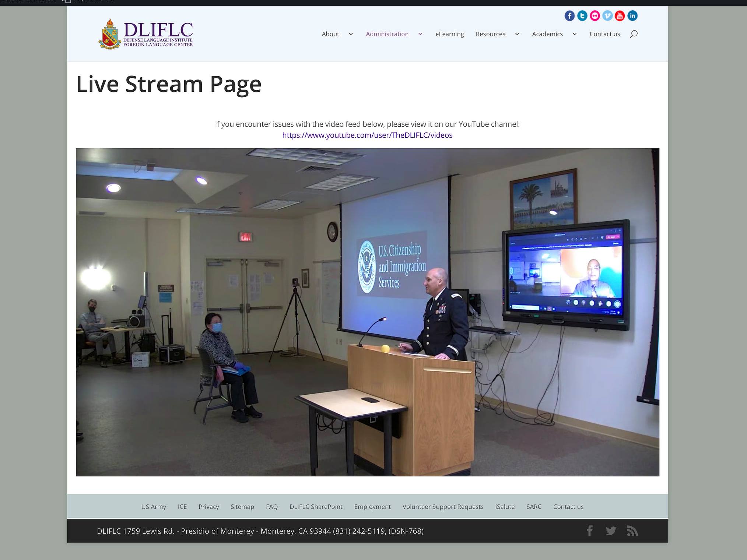Viewport: 747px width, 560px height.
Task: Follow the ICE footer link
Action: point(182,507)
